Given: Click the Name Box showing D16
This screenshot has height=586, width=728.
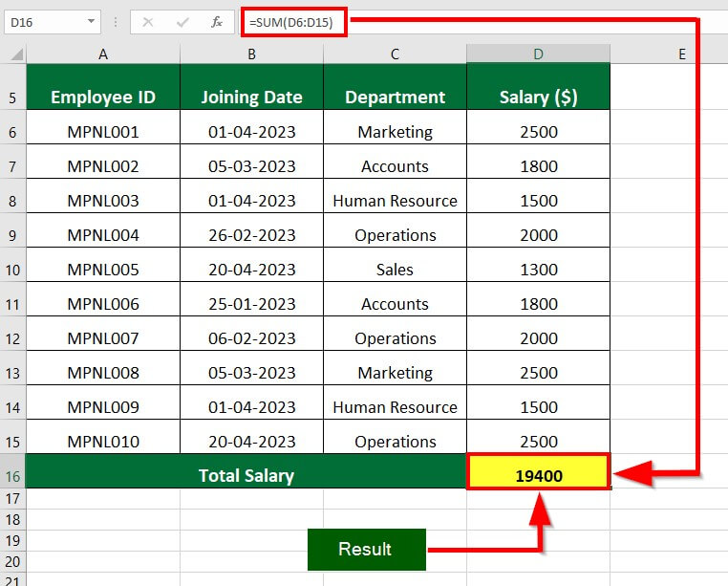Looking at the screenshot, I should 52,22.
